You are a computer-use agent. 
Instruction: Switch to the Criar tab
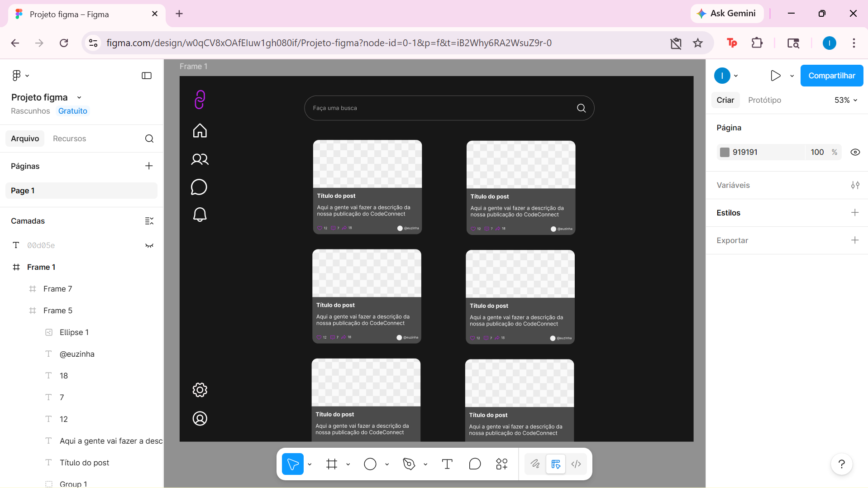pos(725,100)
